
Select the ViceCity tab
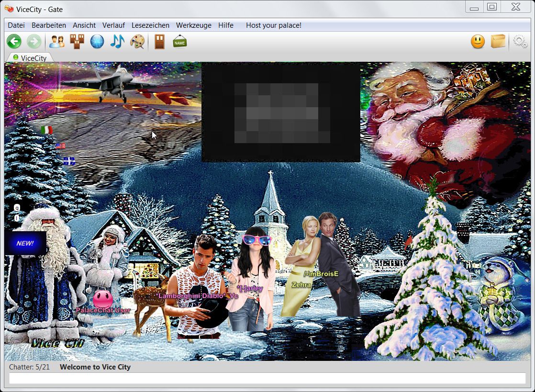click(x=33, y=58)
